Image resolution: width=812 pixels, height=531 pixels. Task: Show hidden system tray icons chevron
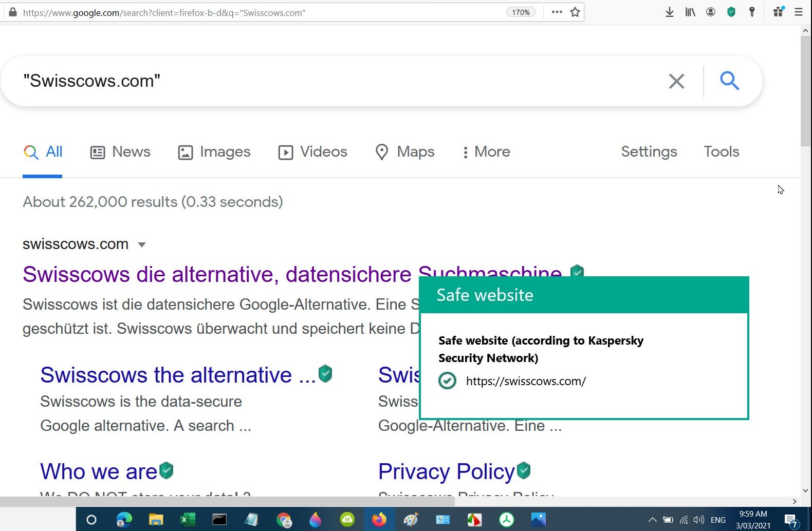pos(652,520)
